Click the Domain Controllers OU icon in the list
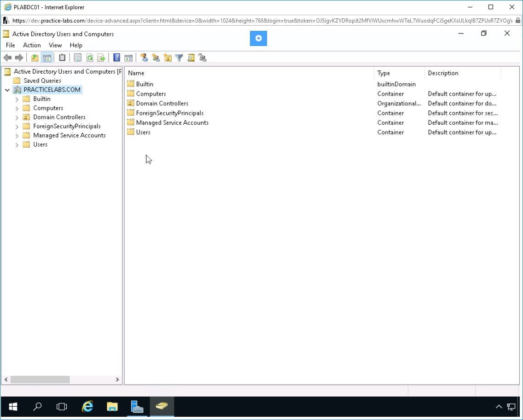 pos(131,103)
